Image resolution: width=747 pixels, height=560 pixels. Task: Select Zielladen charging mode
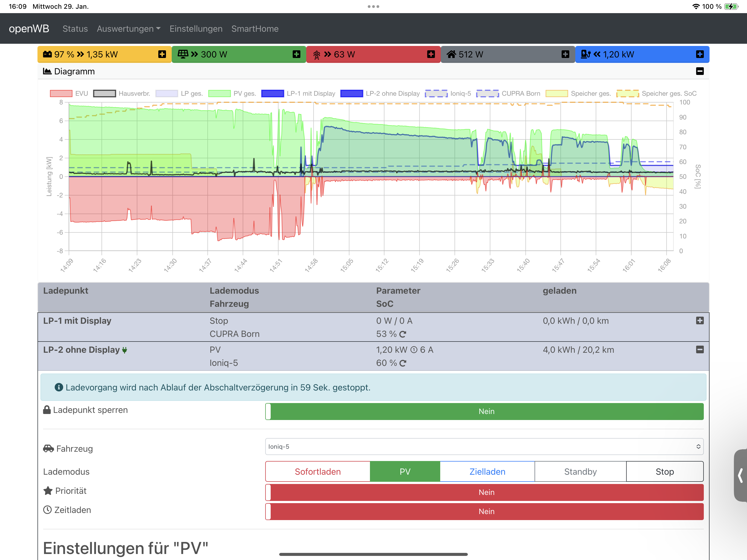click(487, 471)
